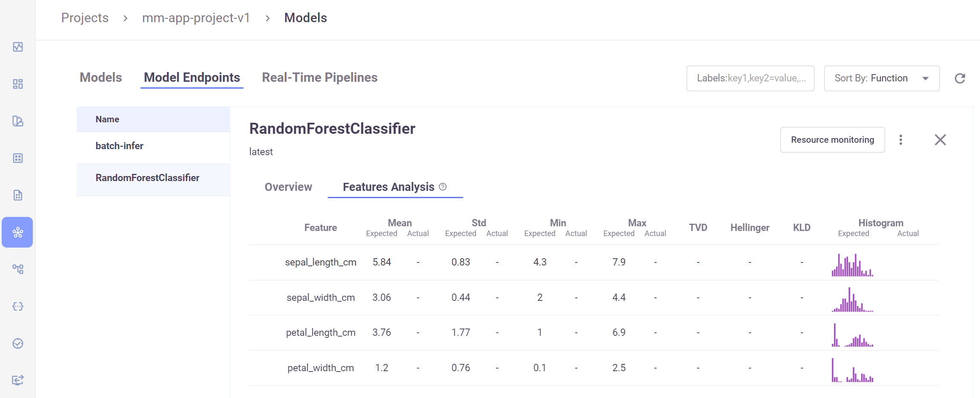
Task: Open the ML functions braces icon
Action: point(18,306)
